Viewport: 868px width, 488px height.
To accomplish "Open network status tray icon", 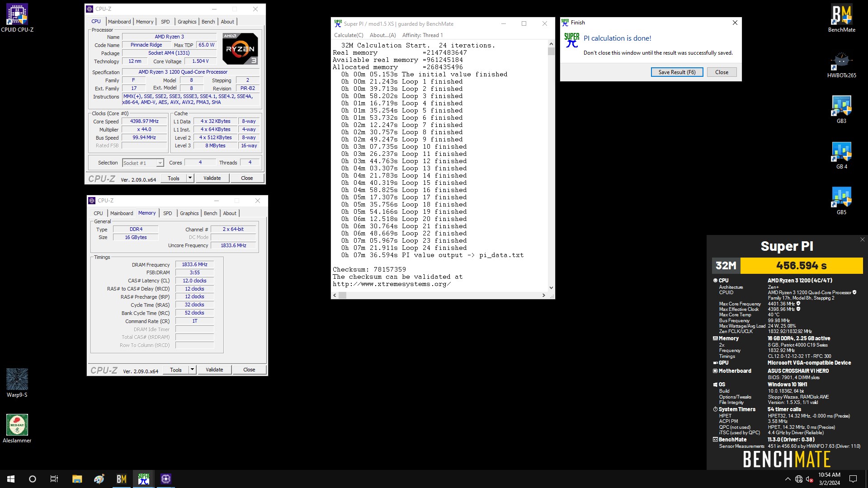I will (799, 479).
